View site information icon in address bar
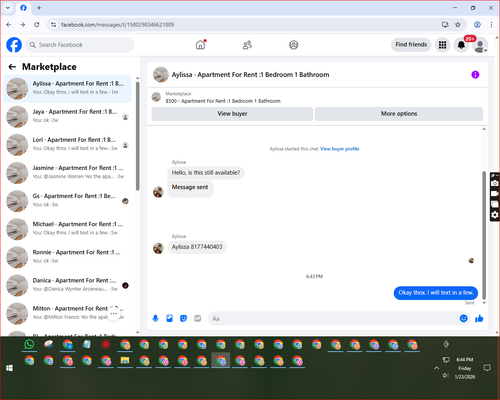The height and width of the screenshot is (400, 500). click(53, 25)
